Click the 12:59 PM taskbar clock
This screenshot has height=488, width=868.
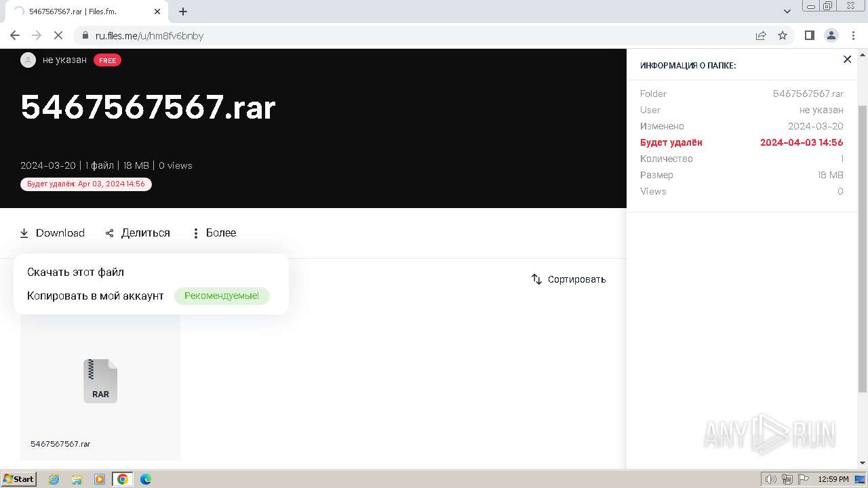(833, 479)
